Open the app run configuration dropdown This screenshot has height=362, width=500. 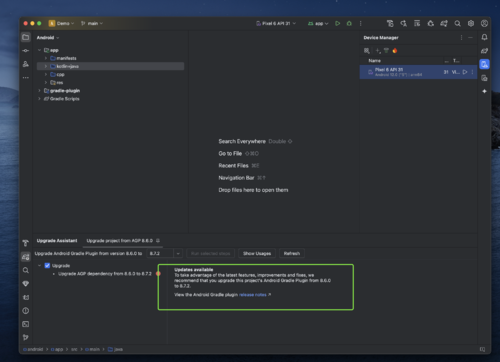click(318, 23)
